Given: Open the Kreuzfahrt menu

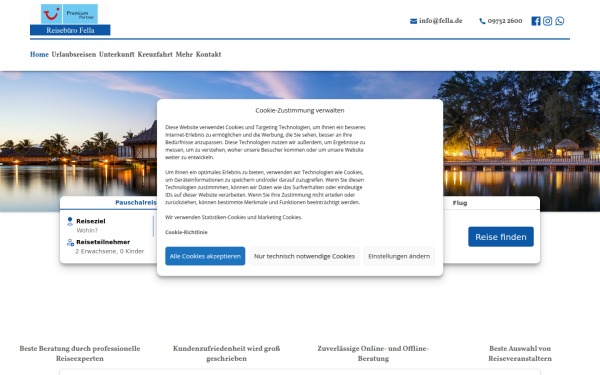Looking at the screenshot, I should (155, 54).
